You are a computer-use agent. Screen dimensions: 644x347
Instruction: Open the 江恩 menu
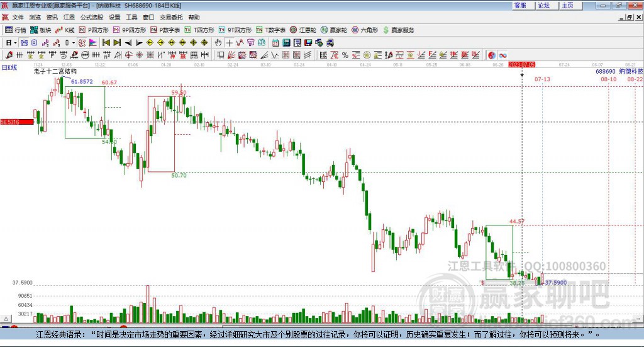coord(69,17)
